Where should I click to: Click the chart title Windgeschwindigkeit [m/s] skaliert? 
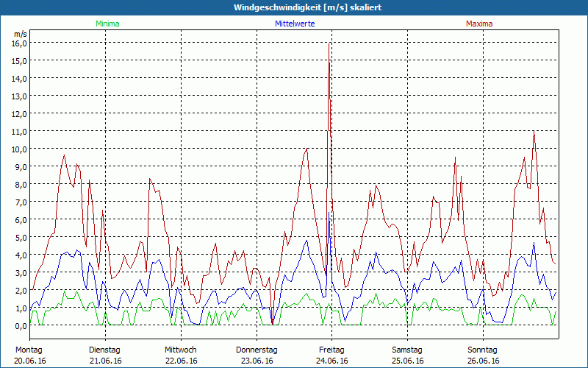(x=307, y=7)
